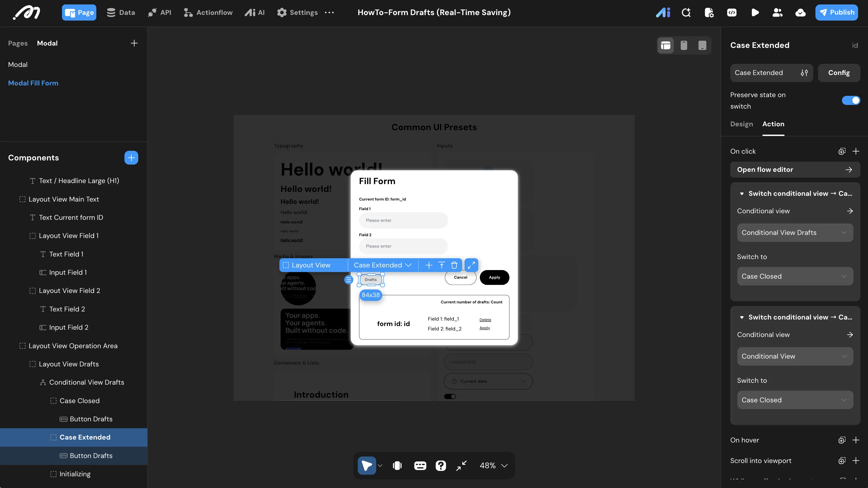Click the cloud save icon

click(x=800, y=12)
